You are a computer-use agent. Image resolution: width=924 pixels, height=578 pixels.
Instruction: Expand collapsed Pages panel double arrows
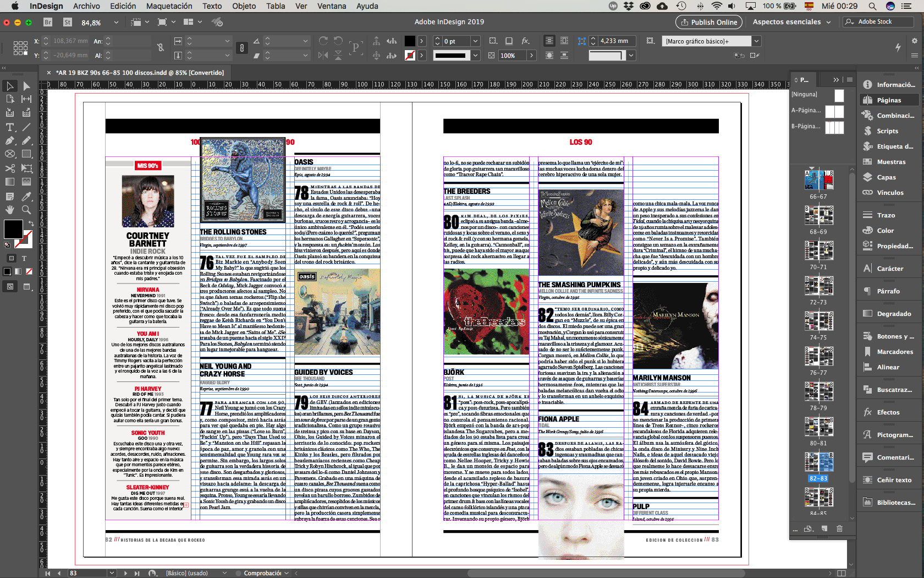coord(837,80)
